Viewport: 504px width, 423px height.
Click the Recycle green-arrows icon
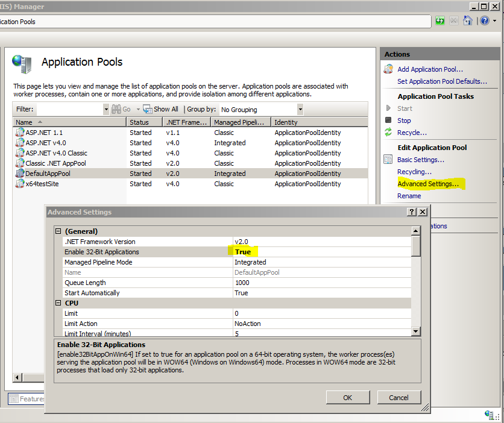tap(388, 132)
